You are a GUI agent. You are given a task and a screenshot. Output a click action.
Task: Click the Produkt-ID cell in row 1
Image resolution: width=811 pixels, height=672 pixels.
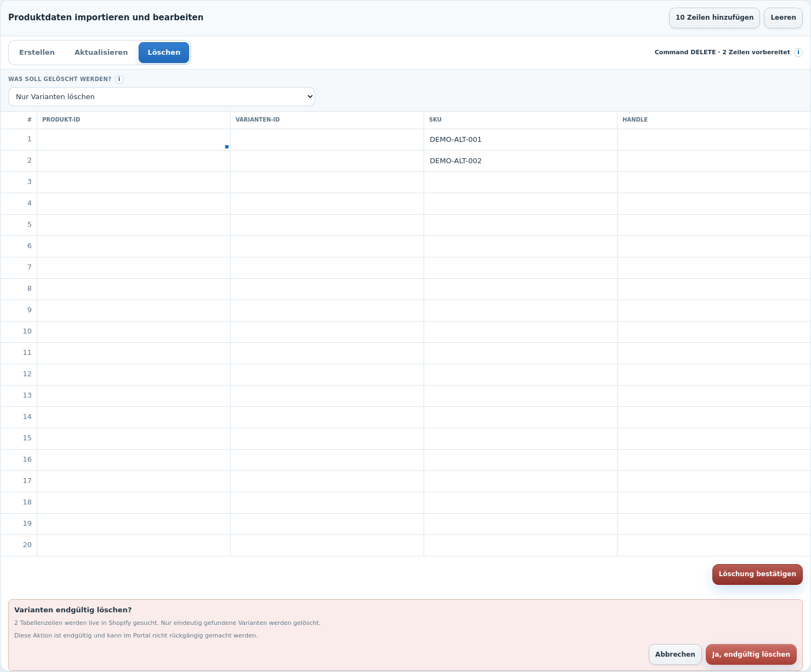[x=134, y=140]
